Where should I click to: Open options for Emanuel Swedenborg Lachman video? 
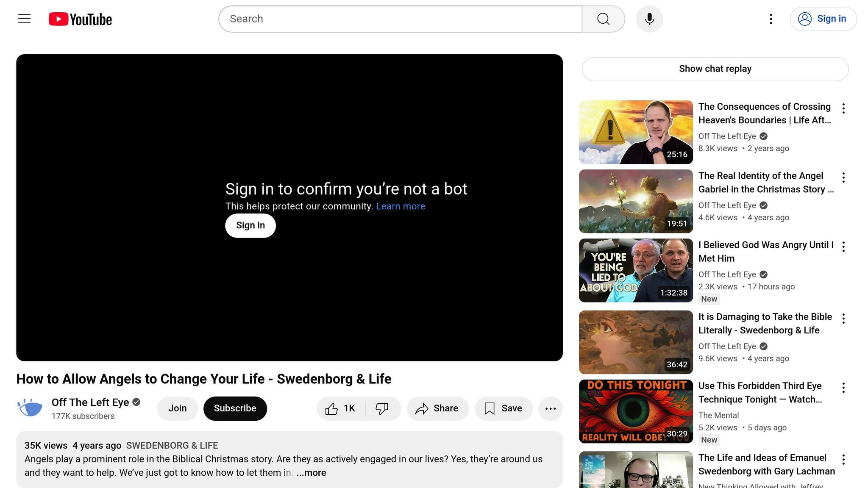point(843,460)
